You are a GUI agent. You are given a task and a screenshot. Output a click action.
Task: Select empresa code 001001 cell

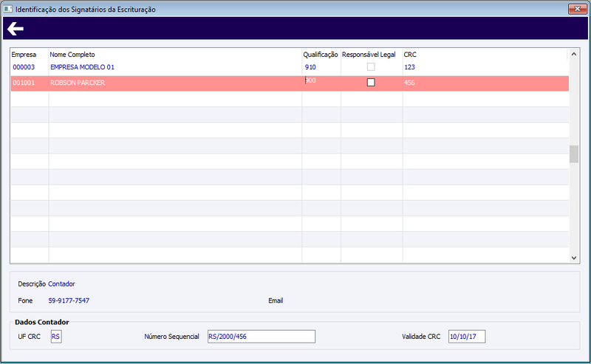[24, 83]
